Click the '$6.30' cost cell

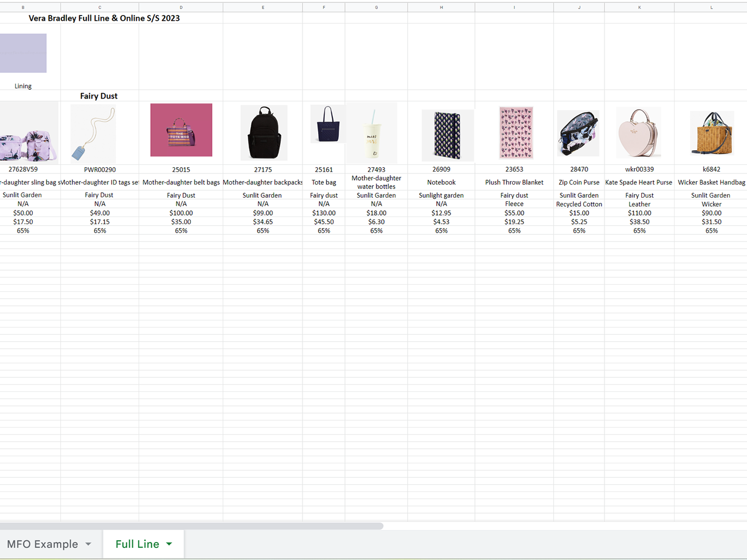pyautogui.click(x=376, y=222)
